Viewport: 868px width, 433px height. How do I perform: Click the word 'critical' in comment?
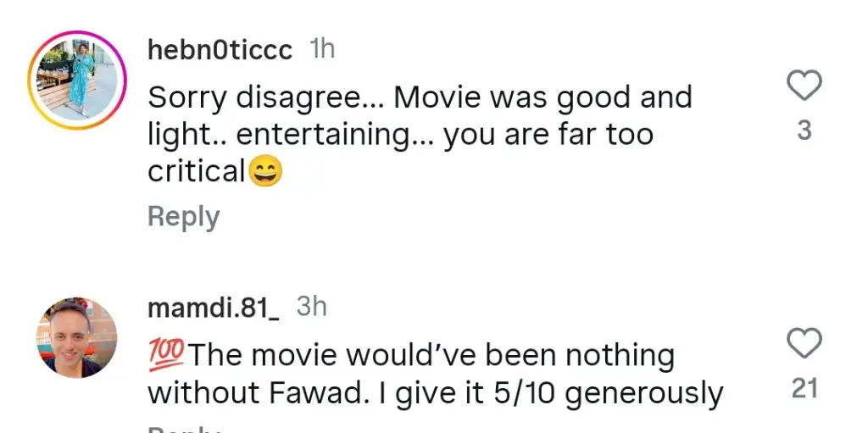(197, 172)
